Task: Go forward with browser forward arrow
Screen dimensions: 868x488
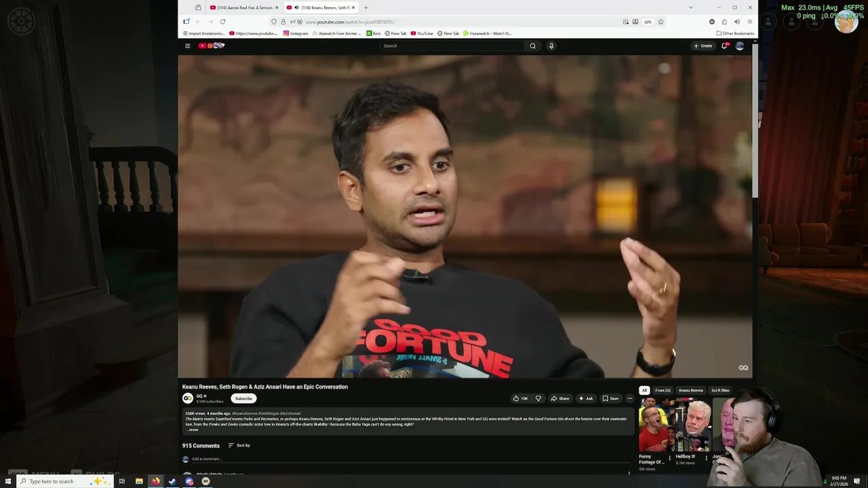Action: (x=210, y=22)
